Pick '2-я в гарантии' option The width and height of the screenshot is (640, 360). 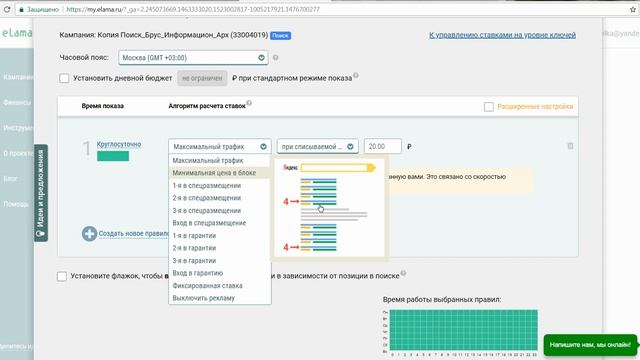[220, 248]
